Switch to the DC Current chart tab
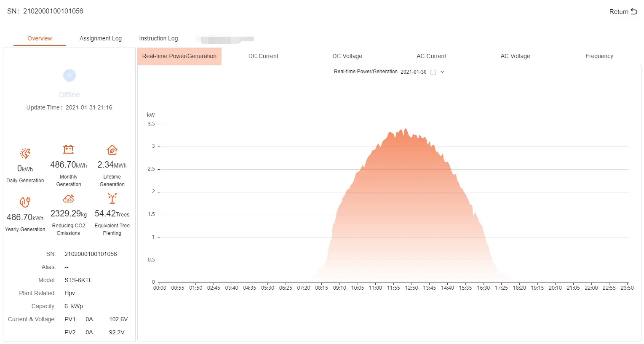Image resolution: width=644 pixels, height=344 pixels. coord(263,56)
